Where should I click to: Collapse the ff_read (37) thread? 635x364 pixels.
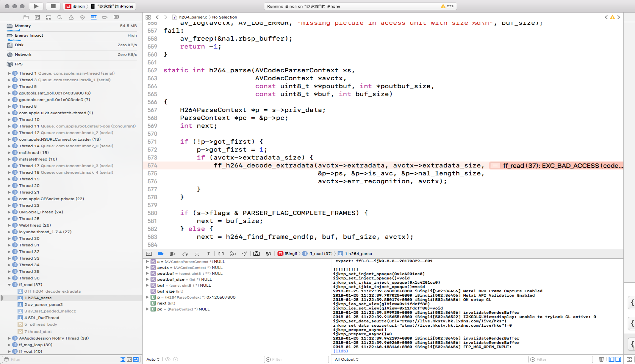pos(9,285)
